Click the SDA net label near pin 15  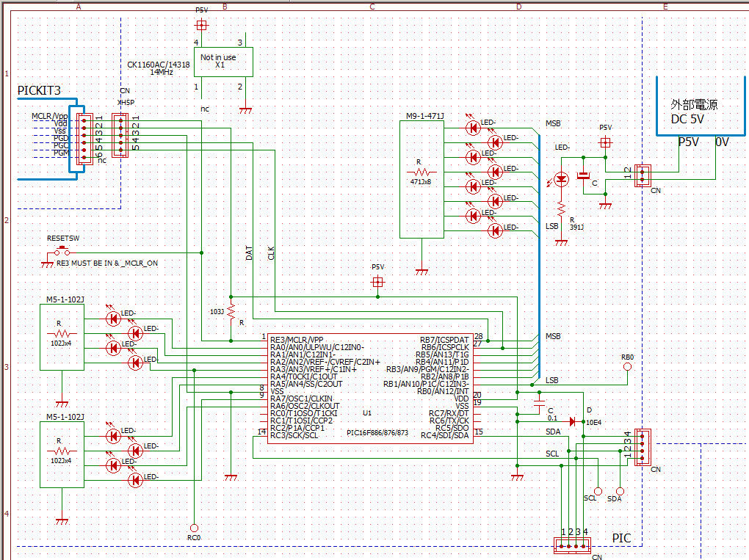(553, 432)
